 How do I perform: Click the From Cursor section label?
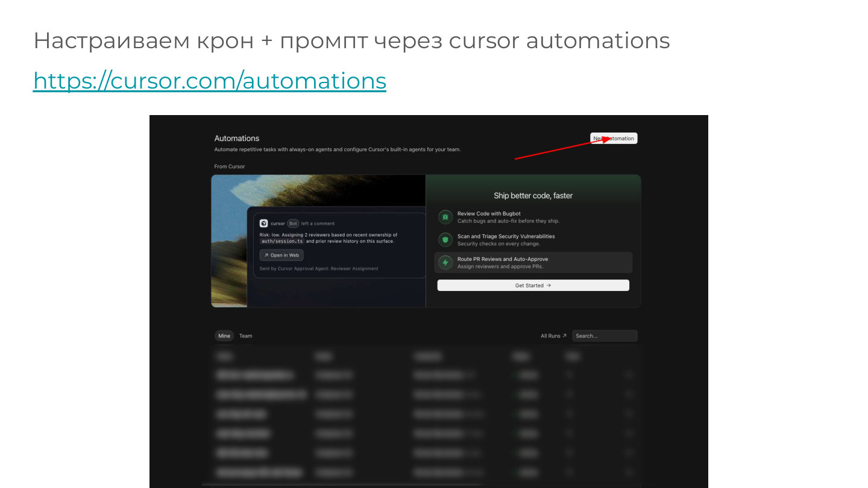[x=230, y=166]
